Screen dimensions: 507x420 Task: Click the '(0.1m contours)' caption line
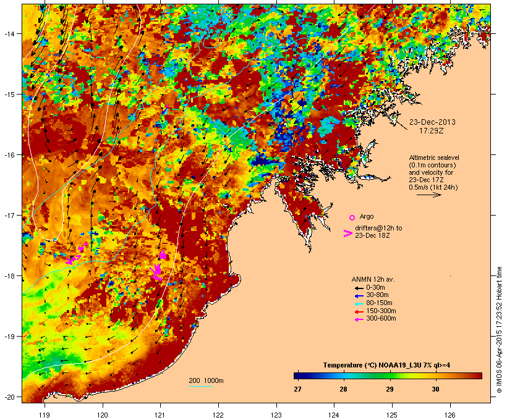(432, 165)
